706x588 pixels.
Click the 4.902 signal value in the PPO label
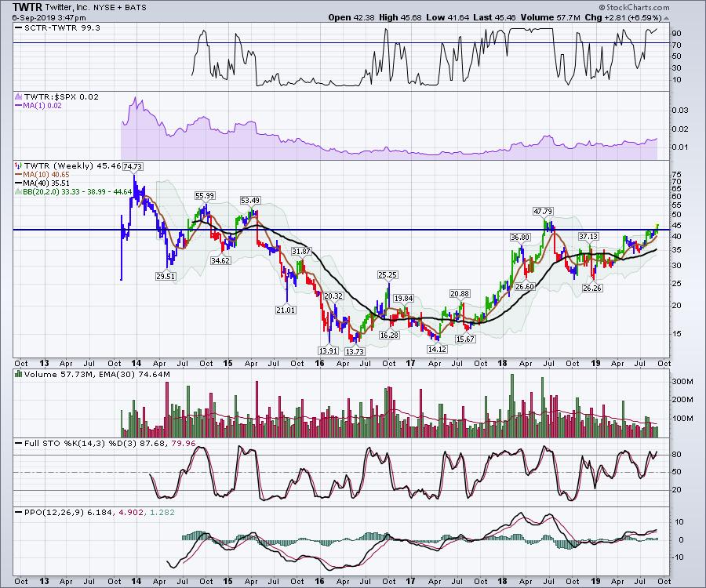click(129, 513)
